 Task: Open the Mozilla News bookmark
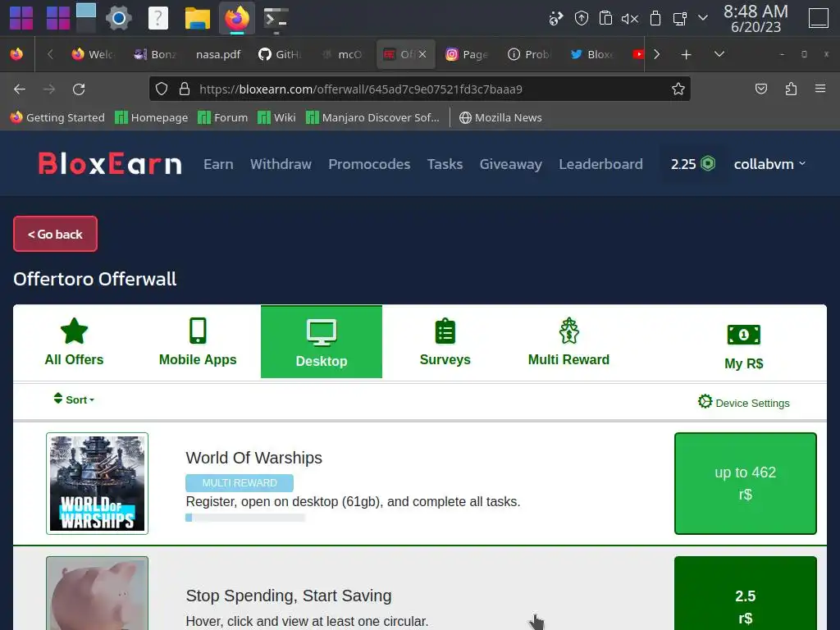click(500, 117)
